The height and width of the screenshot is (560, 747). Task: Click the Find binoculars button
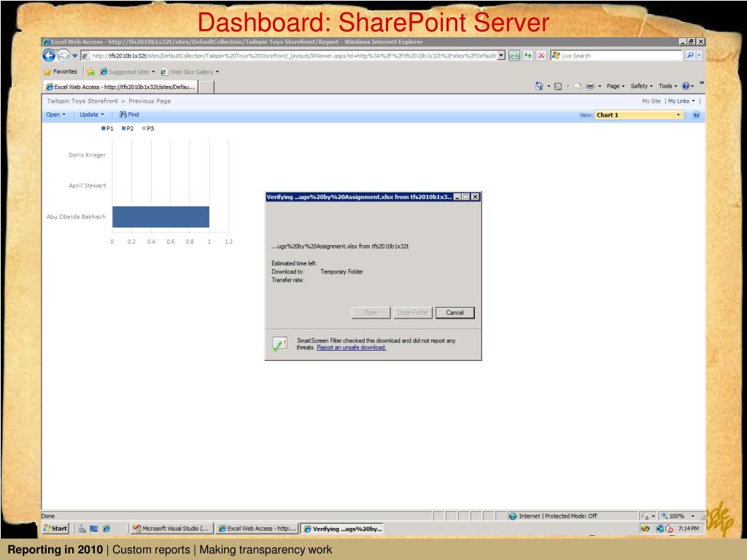click(x=128, y=114)
